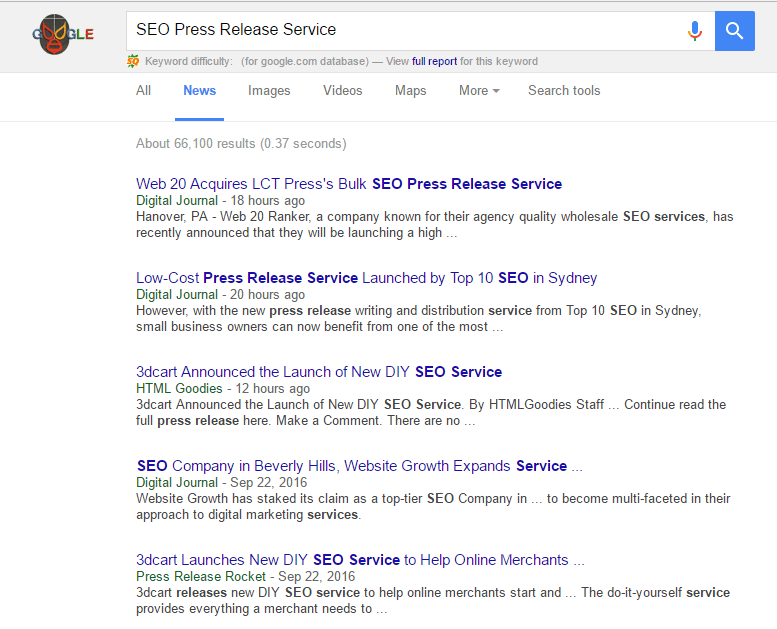Click the SEOquake keyword difficulty icon
The image size is (777, 629).
133,61
